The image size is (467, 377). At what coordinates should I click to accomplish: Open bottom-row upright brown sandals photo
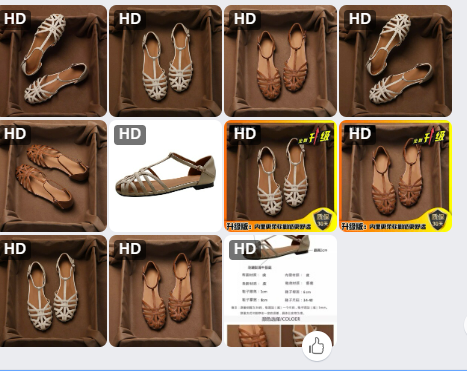tap(165, 291)
